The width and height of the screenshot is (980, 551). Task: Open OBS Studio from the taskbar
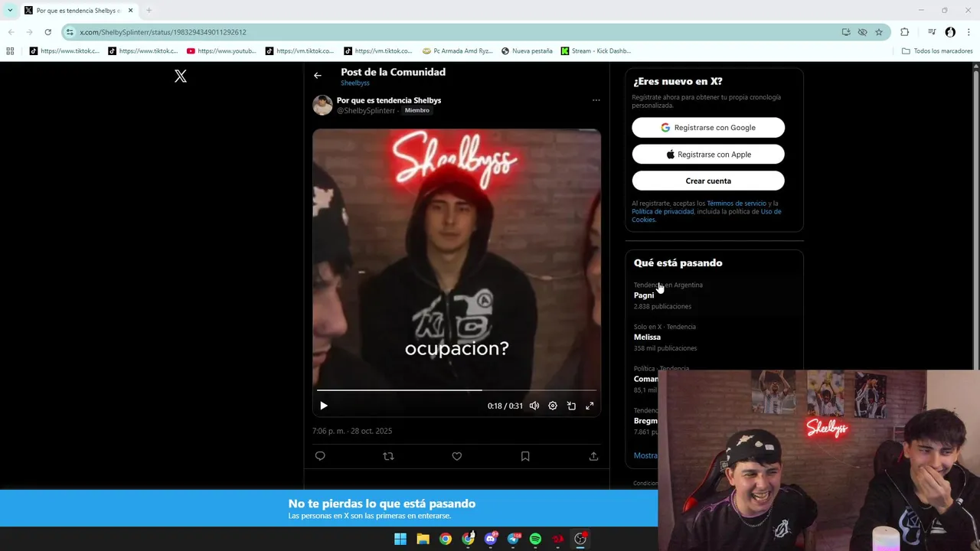[580, 539]
